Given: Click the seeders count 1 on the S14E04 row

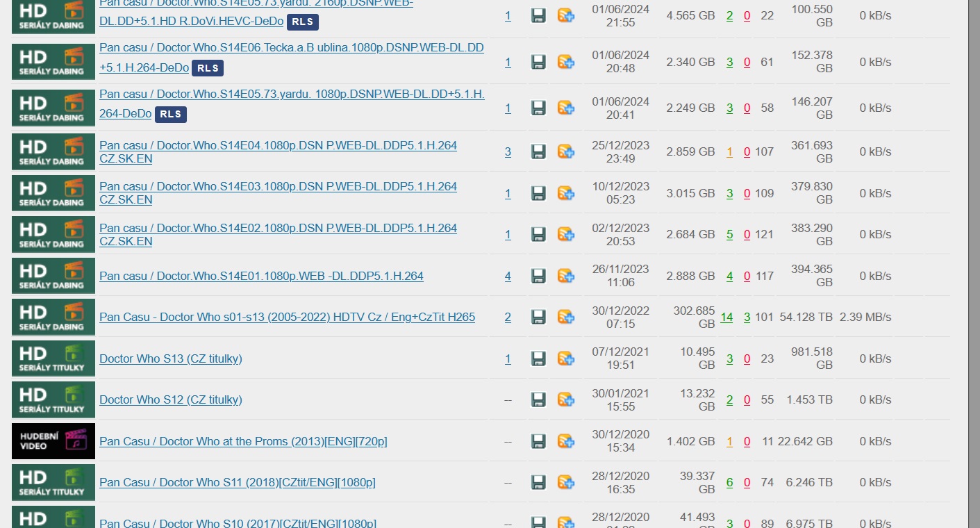Looking at the screenshot, I should coord(729,151).
